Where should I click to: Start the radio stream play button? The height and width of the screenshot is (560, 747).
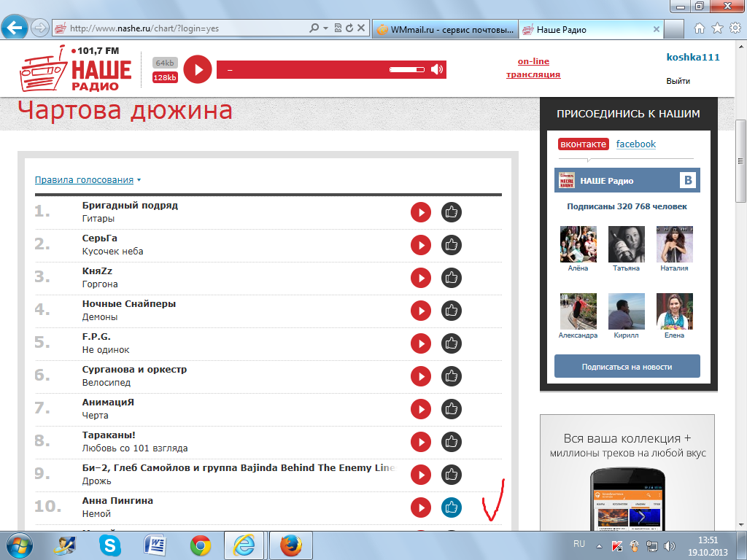click(198, 69)
